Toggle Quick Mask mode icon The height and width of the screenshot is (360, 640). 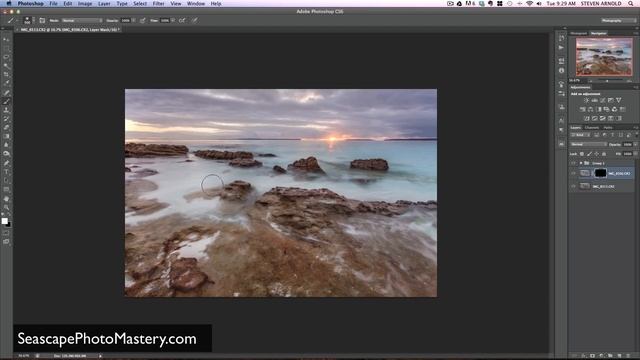pos(6,233)
